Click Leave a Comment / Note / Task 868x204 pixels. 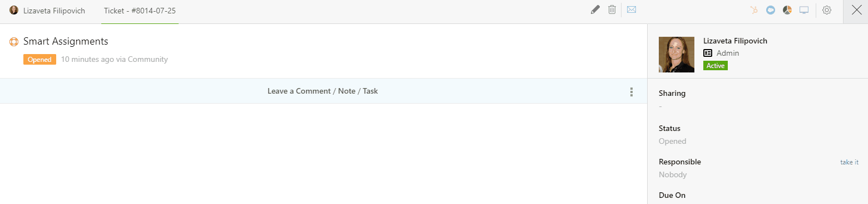323,91
